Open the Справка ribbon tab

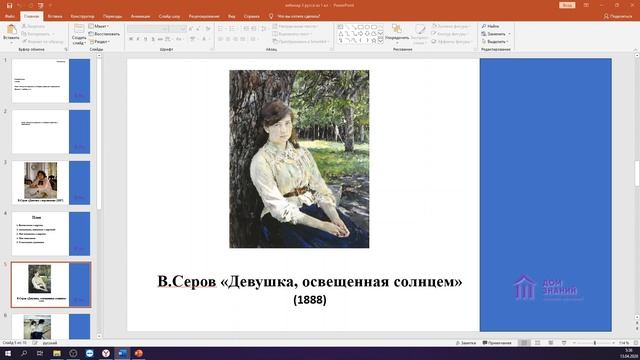pyautogui.click(x=251, y=16)
